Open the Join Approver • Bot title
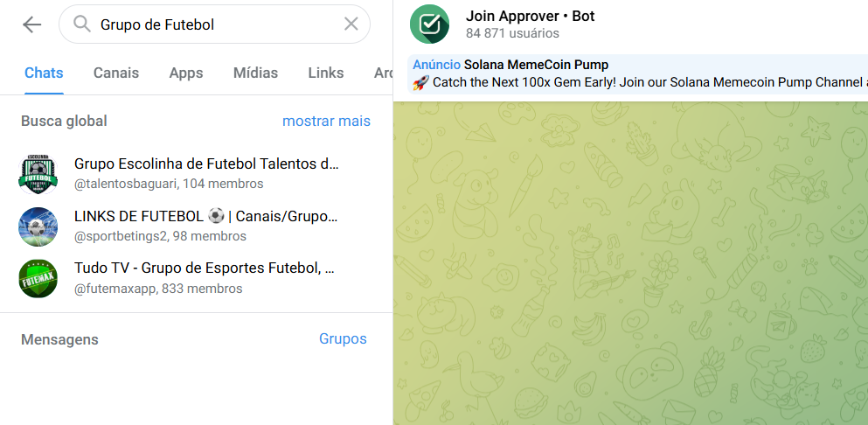 pos(531,16)
